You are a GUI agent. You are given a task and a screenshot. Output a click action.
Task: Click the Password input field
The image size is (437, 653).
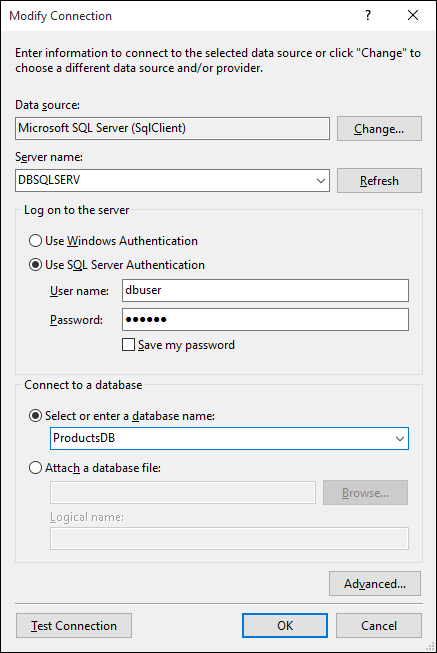point(265,319)
